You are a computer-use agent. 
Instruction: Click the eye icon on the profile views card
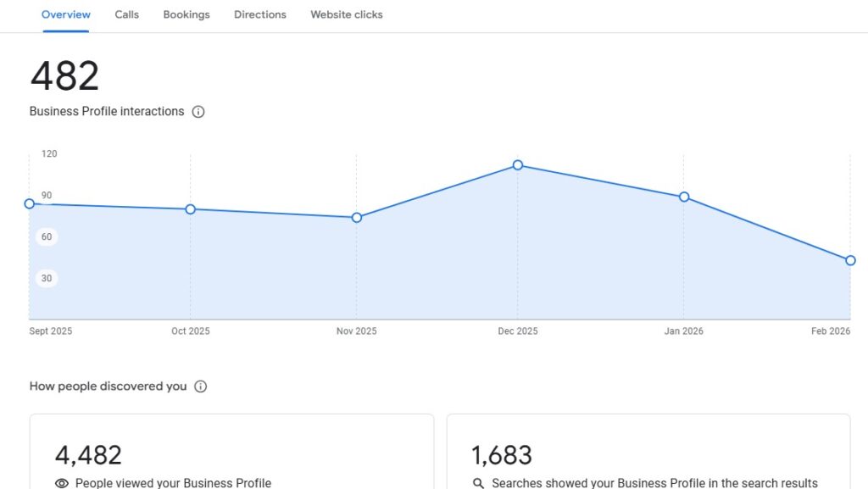coord(60,482)
